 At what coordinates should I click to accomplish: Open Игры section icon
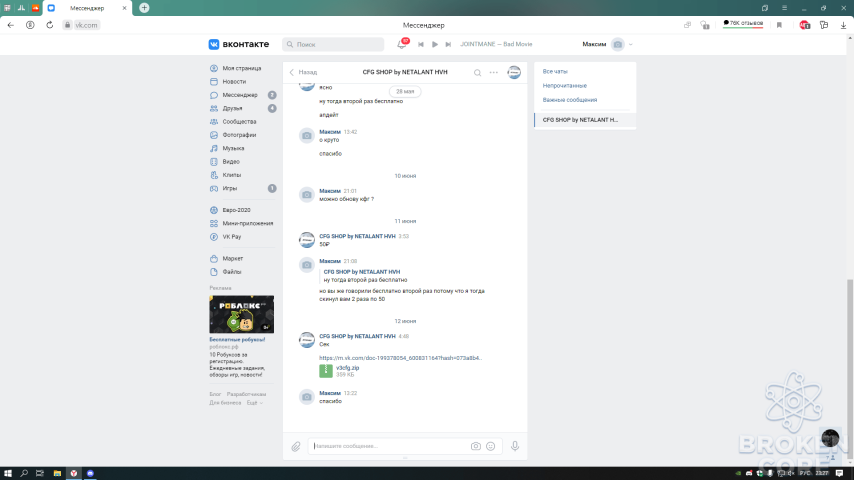click(x=214, y=189)
